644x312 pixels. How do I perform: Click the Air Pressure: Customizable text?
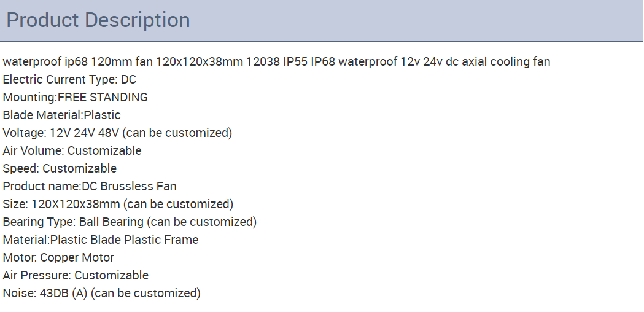[x=76, y=275]
